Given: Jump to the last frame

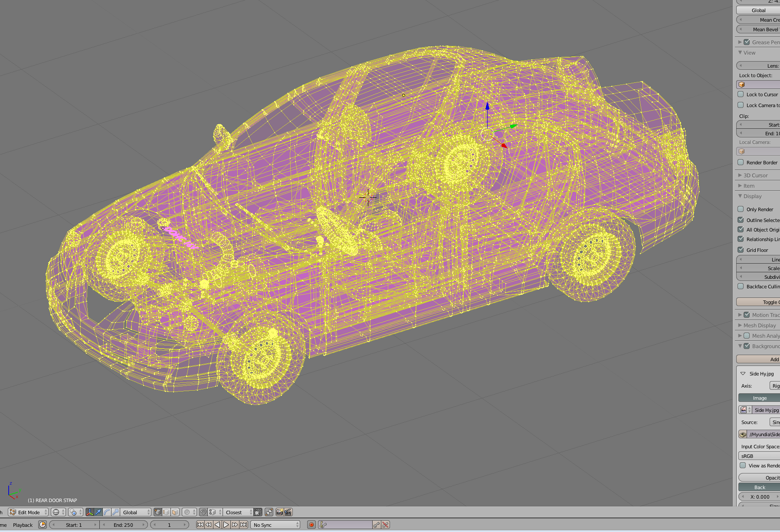Looking at the screenshot, I should coord(244,525).
